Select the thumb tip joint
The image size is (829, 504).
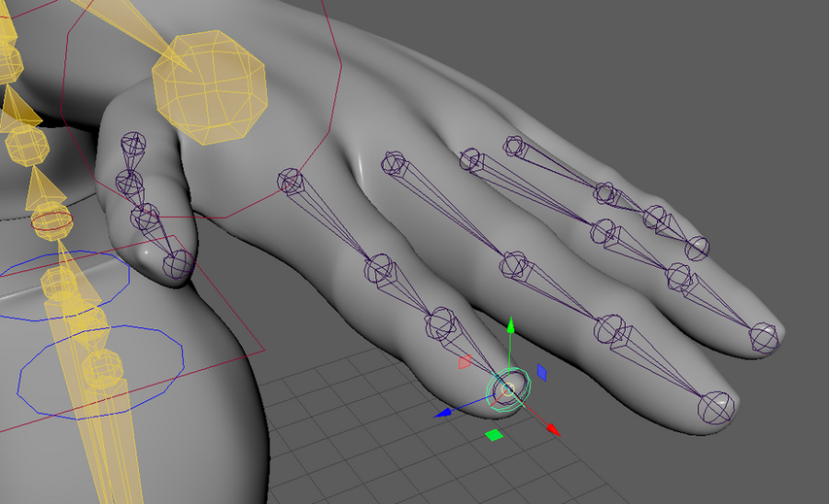tap(178, 264)
